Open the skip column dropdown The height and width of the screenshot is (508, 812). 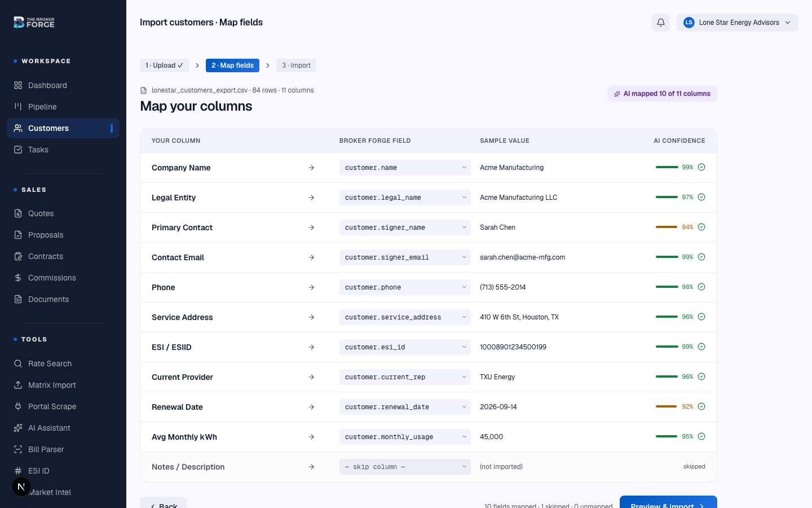pos(405,467)
